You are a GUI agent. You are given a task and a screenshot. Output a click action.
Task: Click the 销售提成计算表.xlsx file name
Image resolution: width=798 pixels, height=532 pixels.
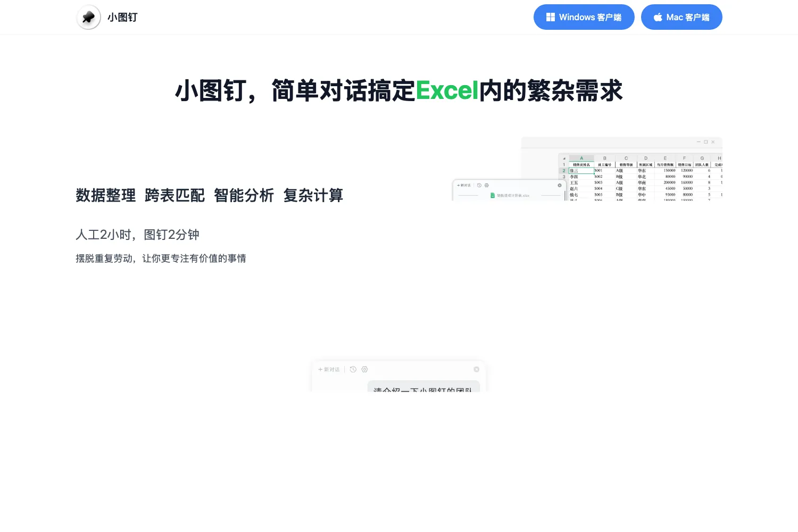pos(513,196)
